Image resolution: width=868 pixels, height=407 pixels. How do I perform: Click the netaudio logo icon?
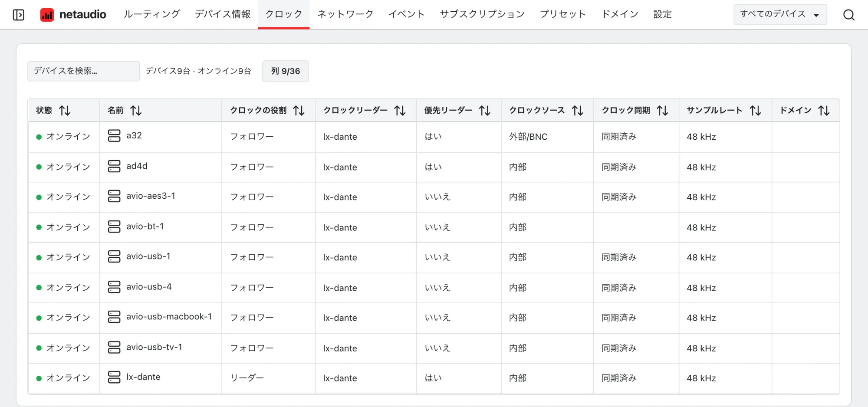coord(47,15)
